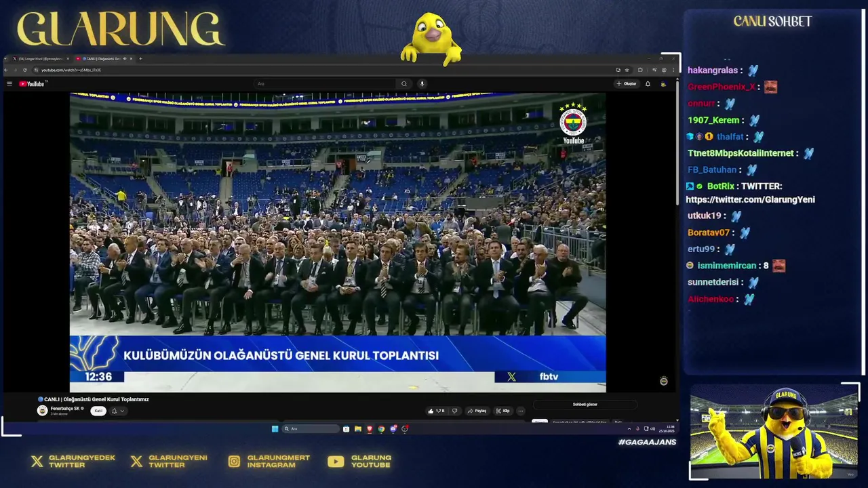Open more actions three-dot menu under video
868x488 pixels.
(x=521, y=411)
